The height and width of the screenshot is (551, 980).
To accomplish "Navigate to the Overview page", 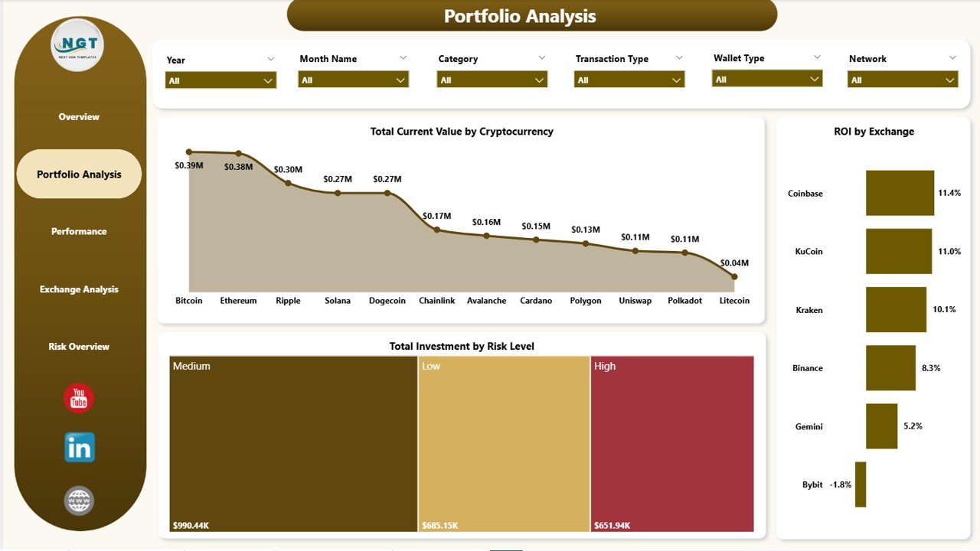I will 77,116.
